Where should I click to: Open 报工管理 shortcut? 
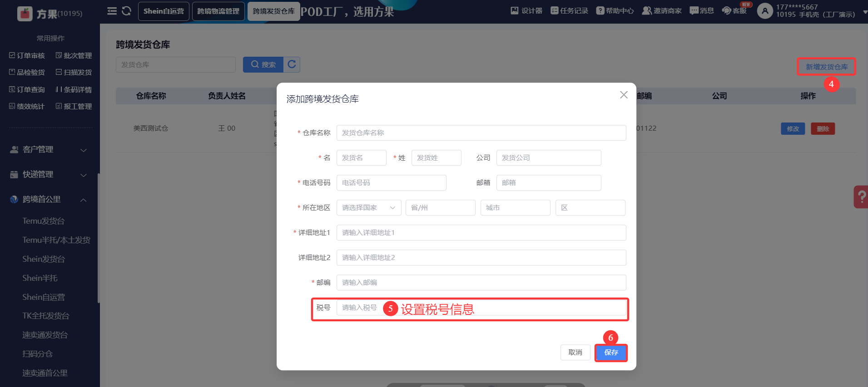(74, 106)
